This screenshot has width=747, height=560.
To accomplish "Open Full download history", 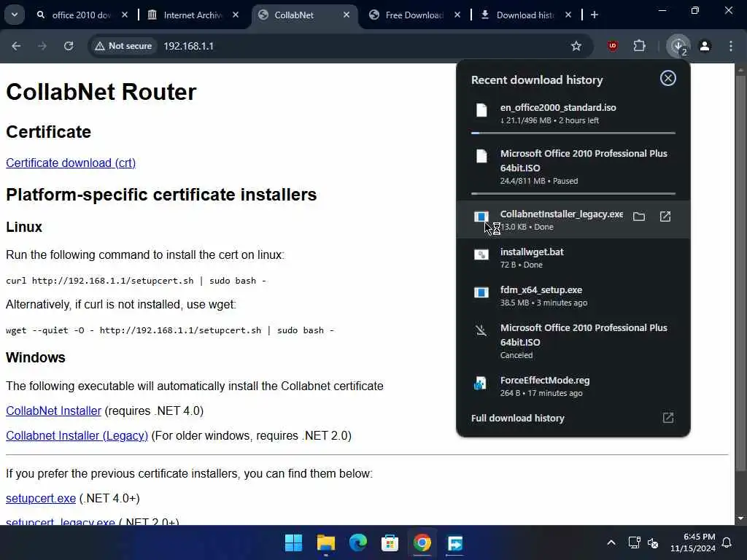I will [x=573, y=418].
